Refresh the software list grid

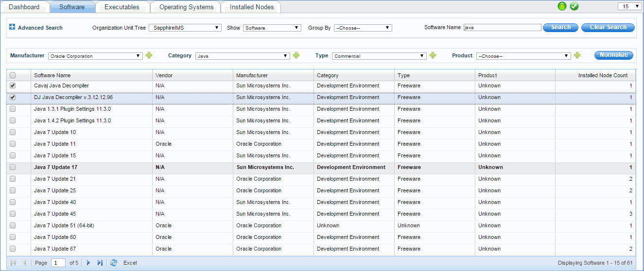coord(114,263)
